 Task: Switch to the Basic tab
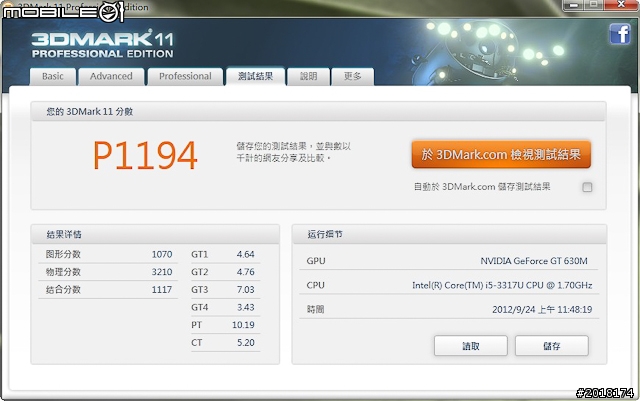click(53, 76)
